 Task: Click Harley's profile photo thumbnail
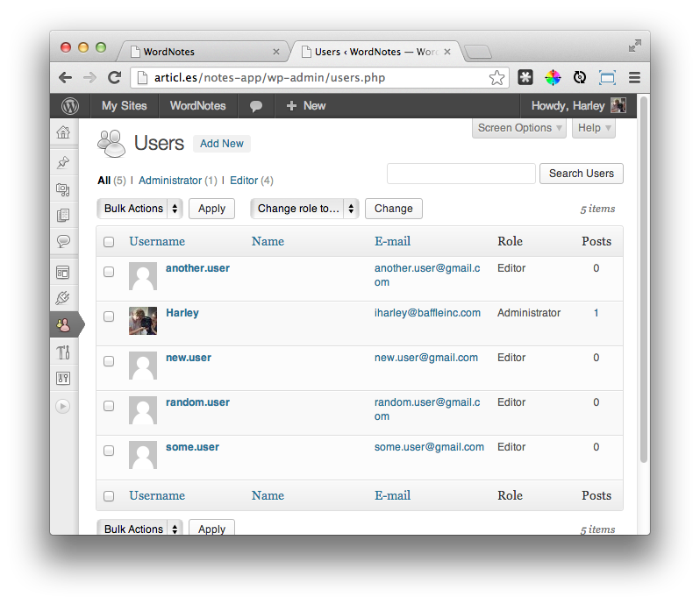click(x=143, y=321)
